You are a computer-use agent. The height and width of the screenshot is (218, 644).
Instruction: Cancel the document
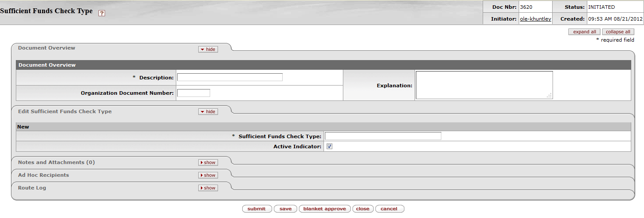coord(389,209)
